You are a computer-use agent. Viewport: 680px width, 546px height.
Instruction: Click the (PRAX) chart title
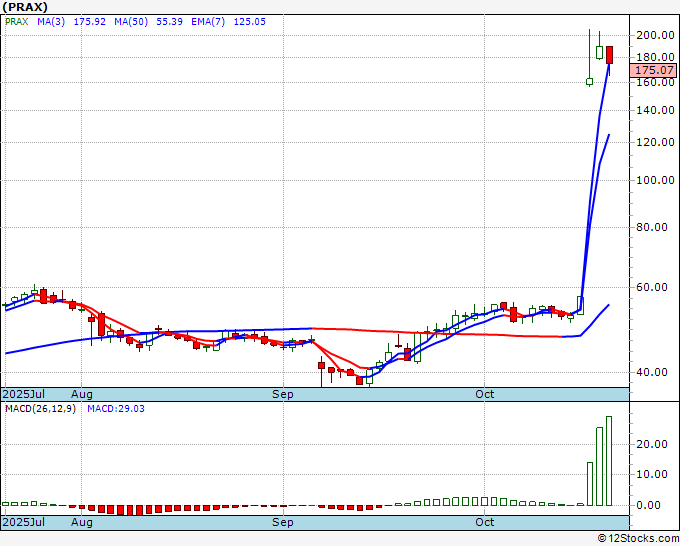tap(25, 7)
